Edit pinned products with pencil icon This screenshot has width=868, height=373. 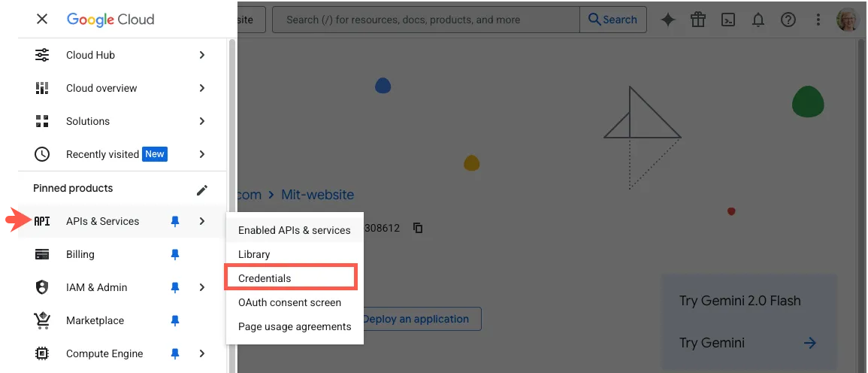pos(201,190)
